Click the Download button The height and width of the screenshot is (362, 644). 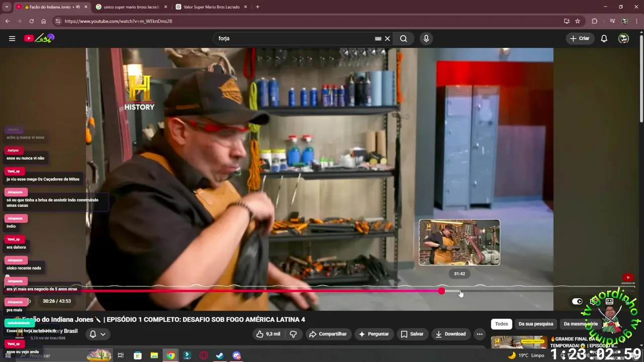click(x=450, y=334)
